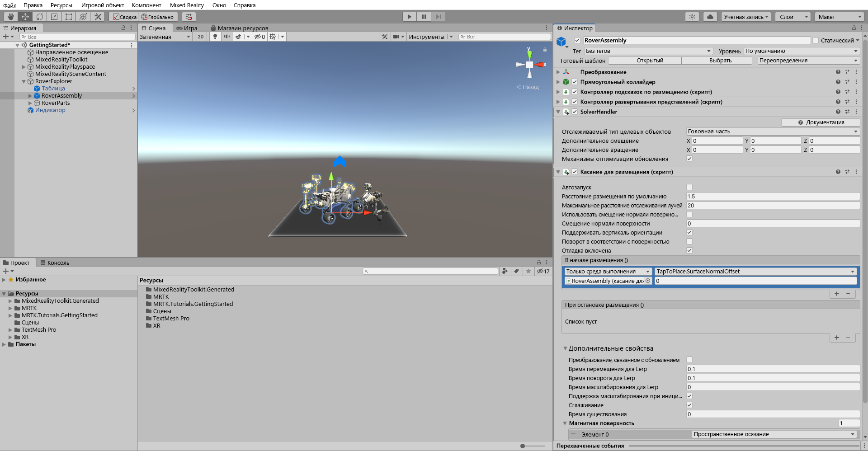This screenshot has height=451, width=868.
Task: Select the Rotate tool
Action: (x=40, y=17)
